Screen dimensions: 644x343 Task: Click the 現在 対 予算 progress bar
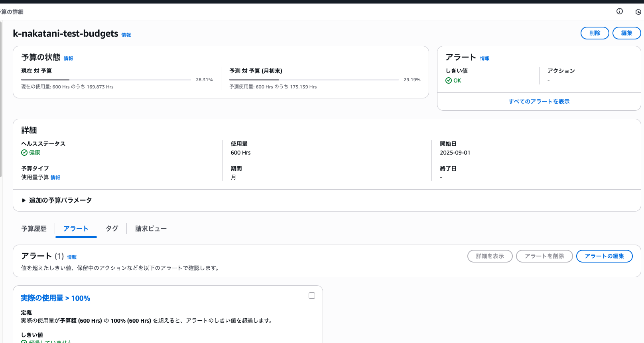[x=106, y=80]
